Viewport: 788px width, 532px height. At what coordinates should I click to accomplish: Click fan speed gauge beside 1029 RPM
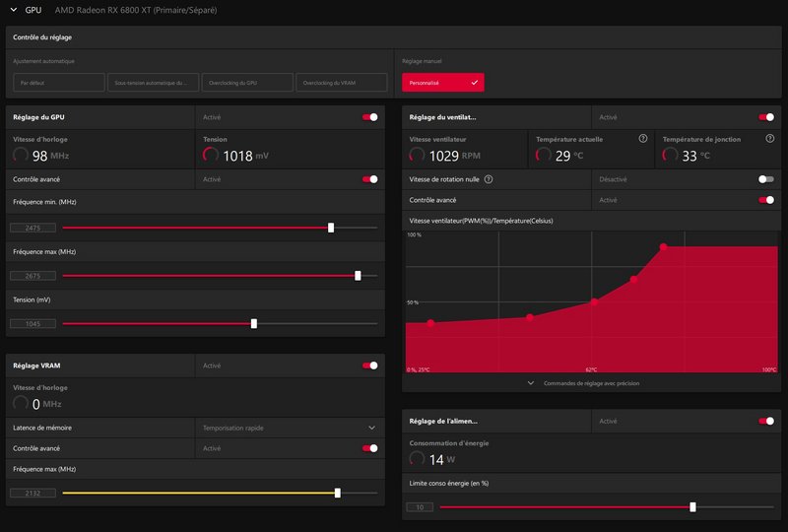click(x=417, y=155)
